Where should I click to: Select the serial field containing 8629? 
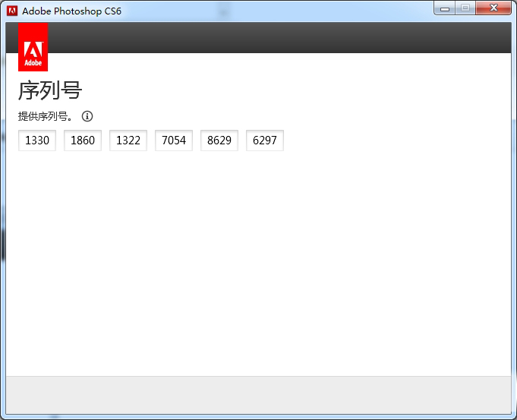pyautogui.click(x=219, y=141)
